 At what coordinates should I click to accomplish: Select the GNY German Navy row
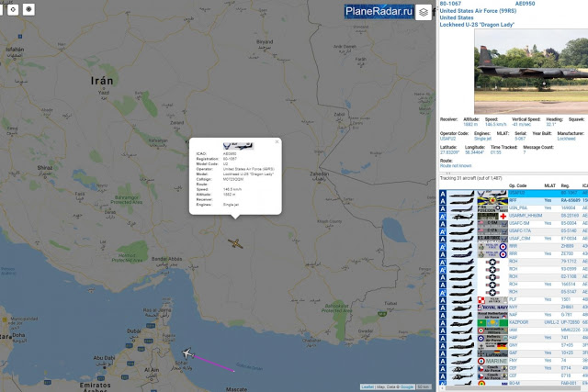tap(514, 345)
